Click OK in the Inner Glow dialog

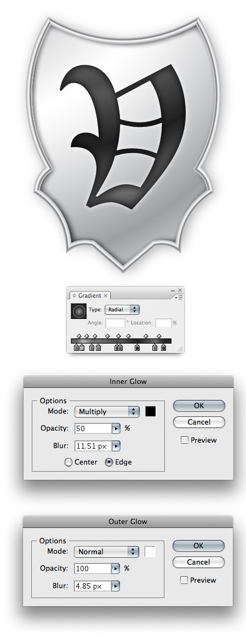199,405
